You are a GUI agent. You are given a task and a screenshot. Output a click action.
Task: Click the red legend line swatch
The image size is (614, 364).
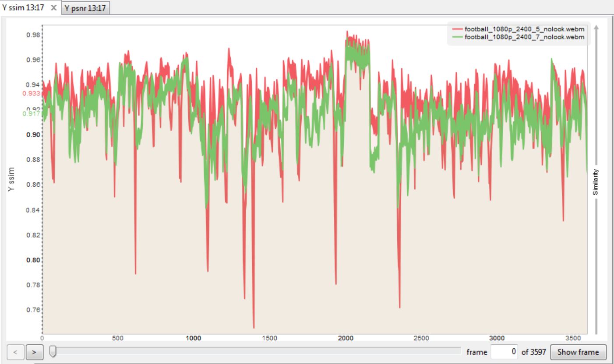point(457,29)
